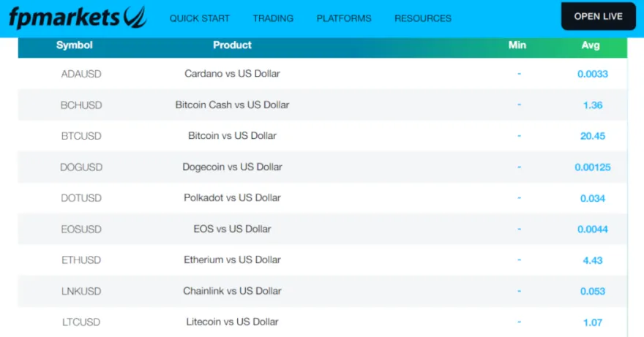Open the Platforms menu

pyautogui.click(x=344, y=18)
